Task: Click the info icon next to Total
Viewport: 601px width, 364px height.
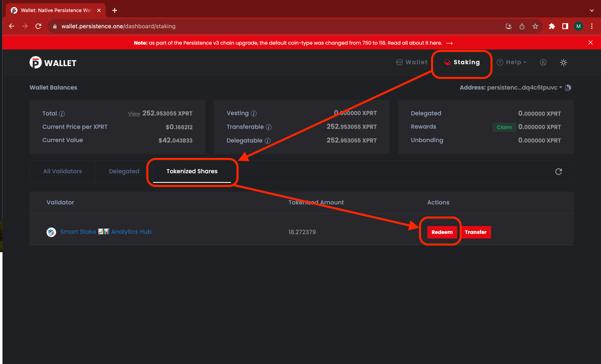Action: tap(62, 114)
